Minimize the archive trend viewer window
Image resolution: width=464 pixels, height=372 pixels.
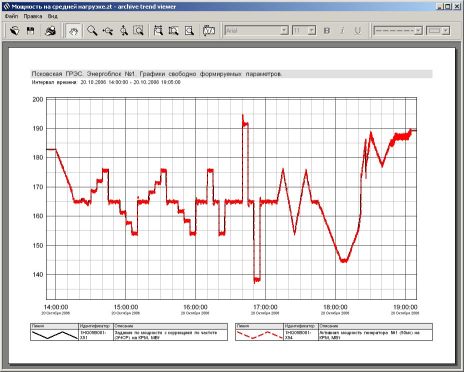(x=441, y=6)
